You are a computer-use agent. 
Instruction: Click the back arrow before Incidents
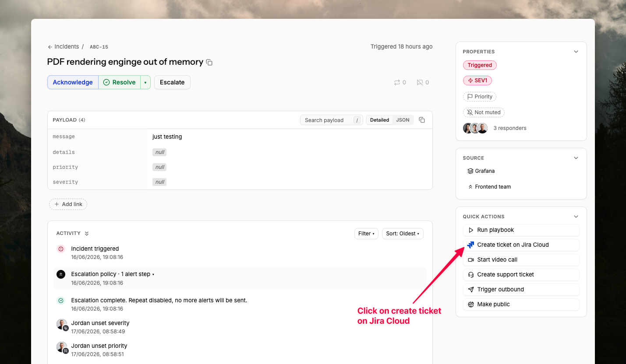pyautogui.click(x=50, y=47)
